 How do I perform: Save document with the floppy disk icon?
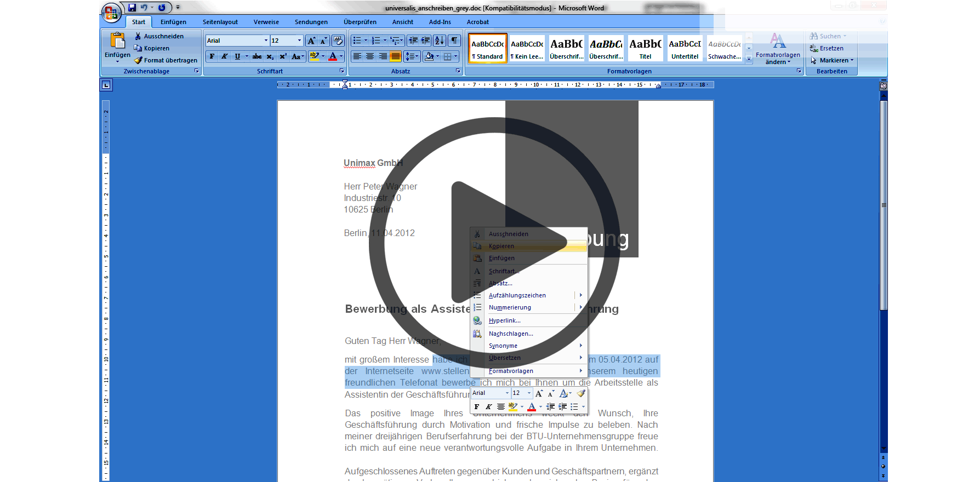coord(132,8)
